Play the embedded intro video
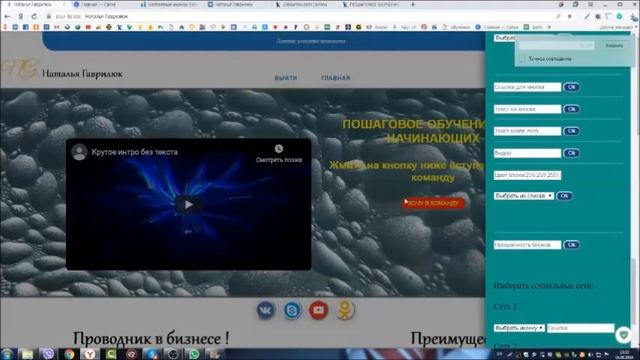640x360 pixels. click(x=188, y=204)
